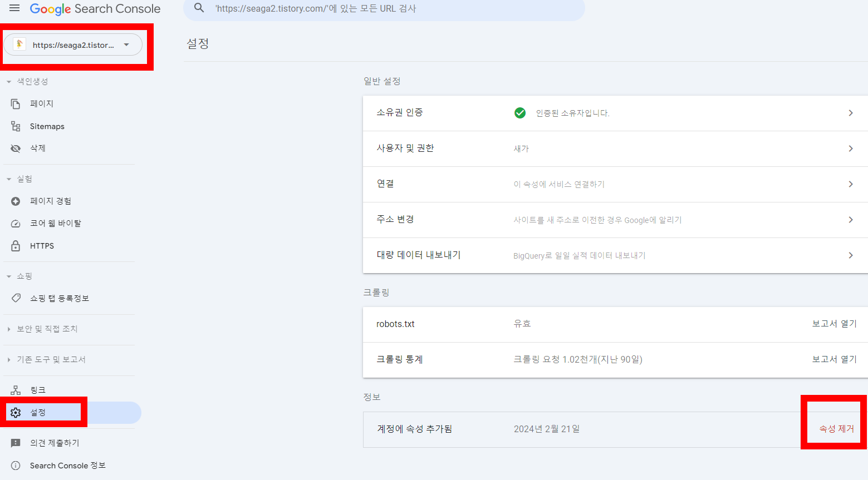Open the robots.txt 보고서 열기 link

click(x=834, y=323)
